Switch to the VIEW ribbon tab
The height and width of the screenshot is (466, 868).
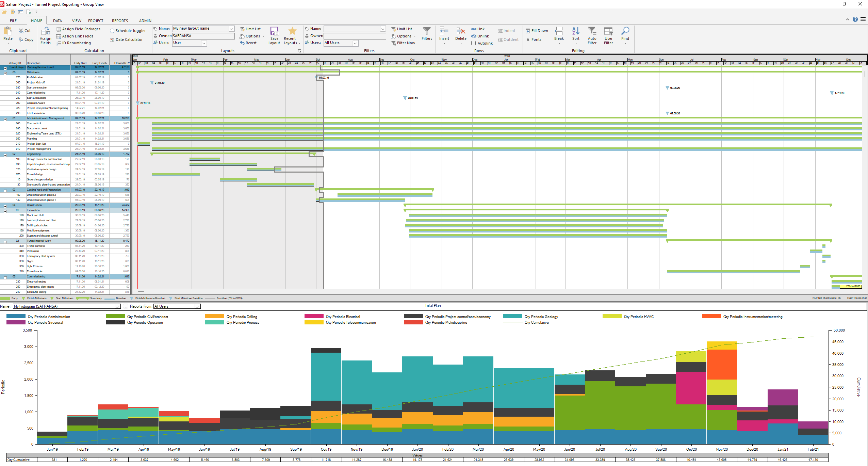tap(77, 21)
